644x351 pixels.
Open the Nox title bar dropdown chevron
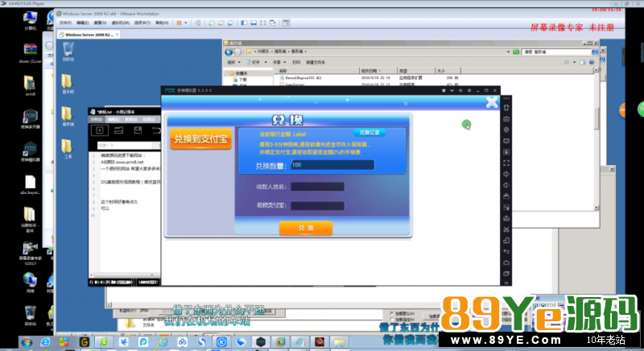click(x=452, y=90)
